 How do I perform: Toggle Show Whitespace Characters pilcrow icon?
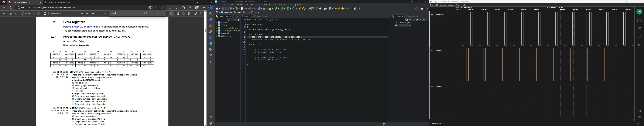point(320,8)
